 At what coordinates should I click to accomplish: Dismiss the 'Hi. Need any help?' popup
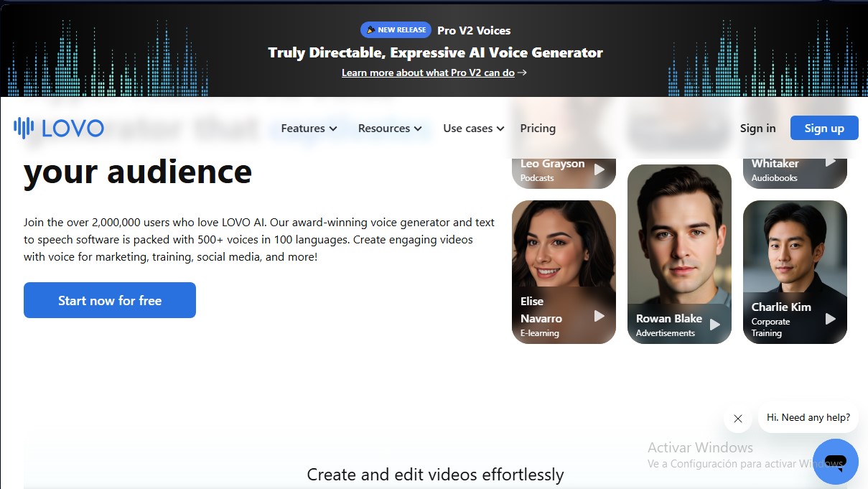[x=737, y=419]
